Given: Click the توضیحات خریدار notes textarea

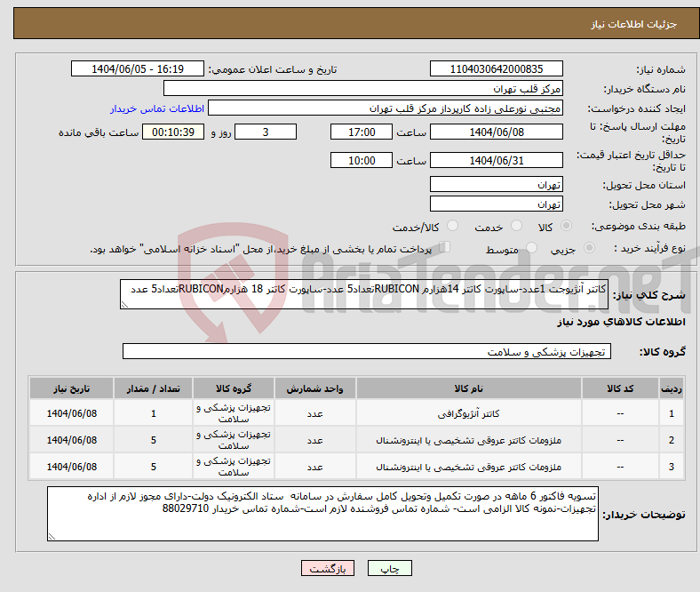Looking at the screenshot, I should pyautogui.click(x=322, y=514).
